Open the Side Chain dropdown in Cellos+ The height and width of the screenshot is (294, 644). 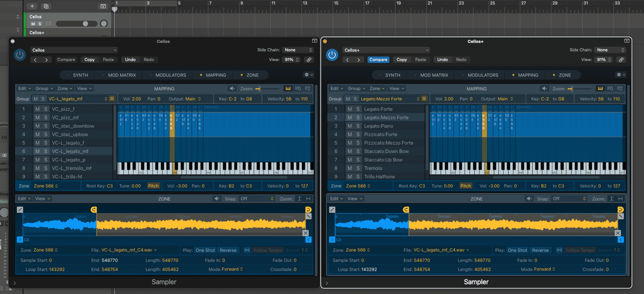[x=611, y=50]
